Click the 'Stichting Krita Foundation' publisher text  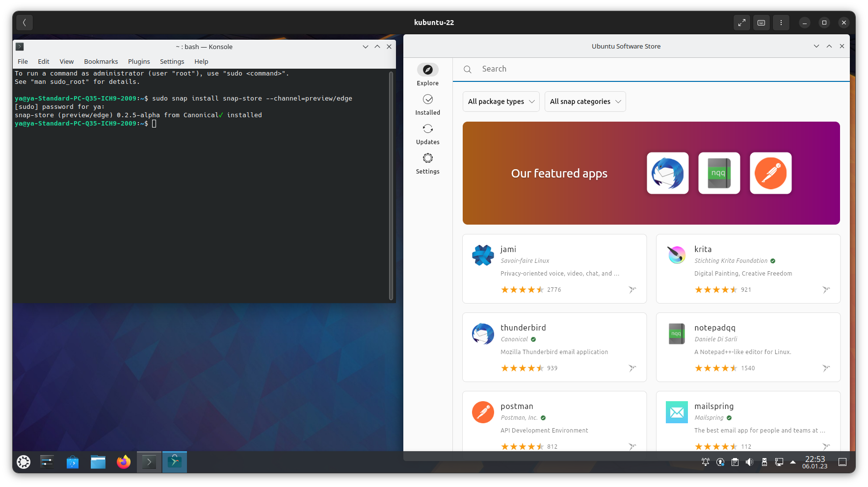coord(731,261)
